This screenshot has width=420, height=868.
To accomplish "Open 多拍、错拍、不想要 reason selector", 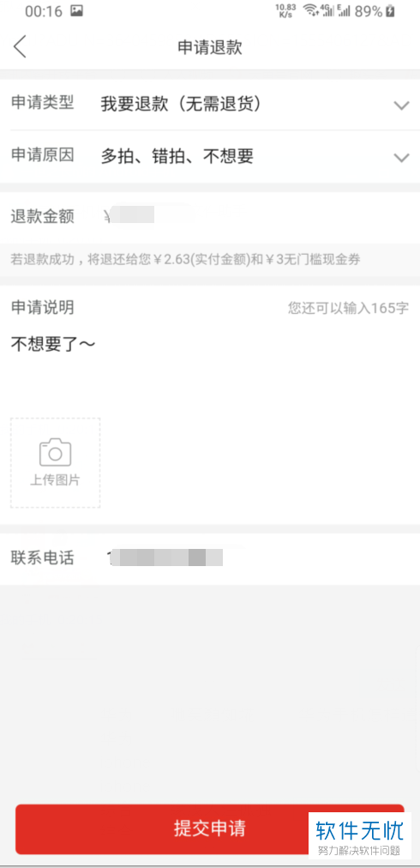I will [177, 157].
